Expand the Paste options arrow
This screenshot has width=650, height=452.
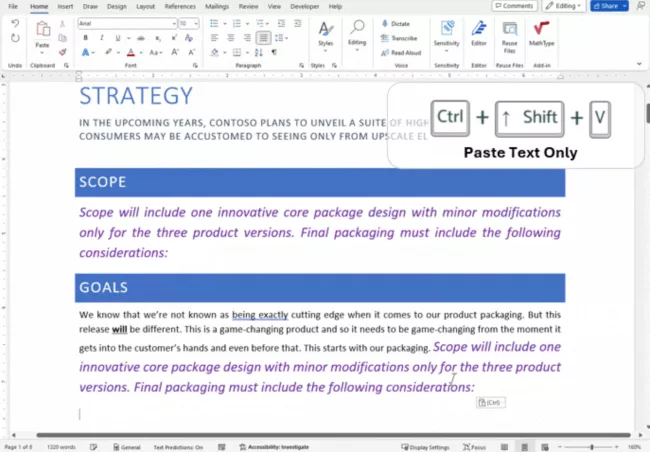pos(42,53)
